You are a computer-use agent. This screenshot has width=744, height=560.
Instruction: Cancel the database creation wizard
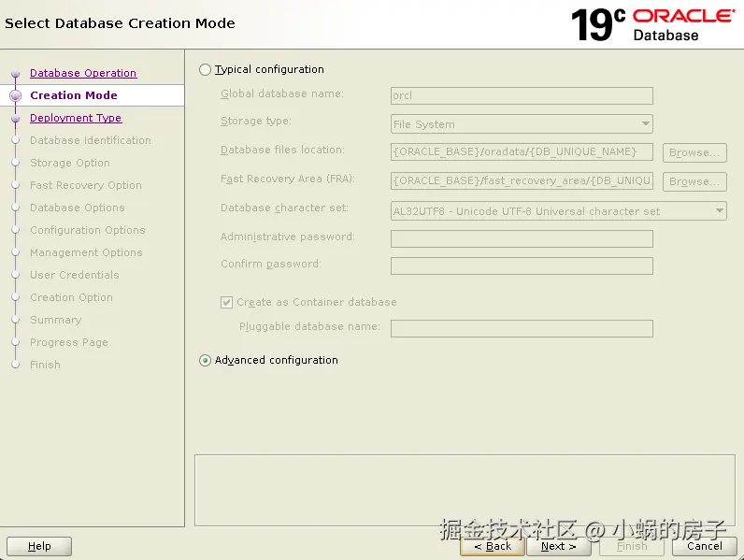click(x=705, y=546)
